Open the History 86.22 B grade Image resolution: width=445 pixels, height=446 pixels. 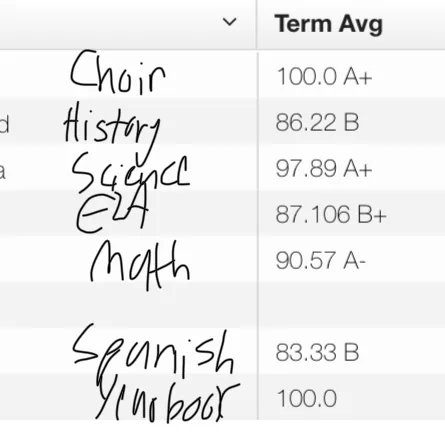[x=317, y=122]
